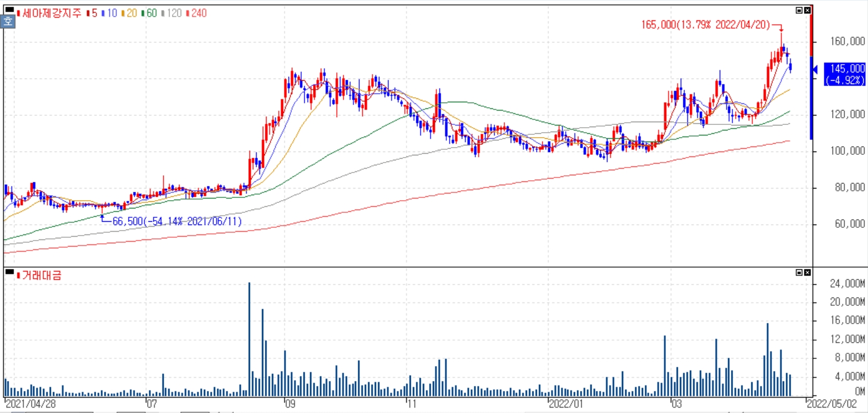Click the blue 호 button
Viewport: 868px width, 413px height.
[8, 22]
